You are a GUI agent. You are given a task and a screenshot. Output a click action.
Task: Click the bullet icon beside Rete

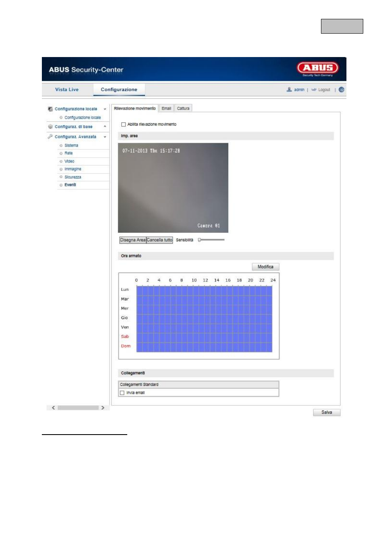tap(61, 153)
